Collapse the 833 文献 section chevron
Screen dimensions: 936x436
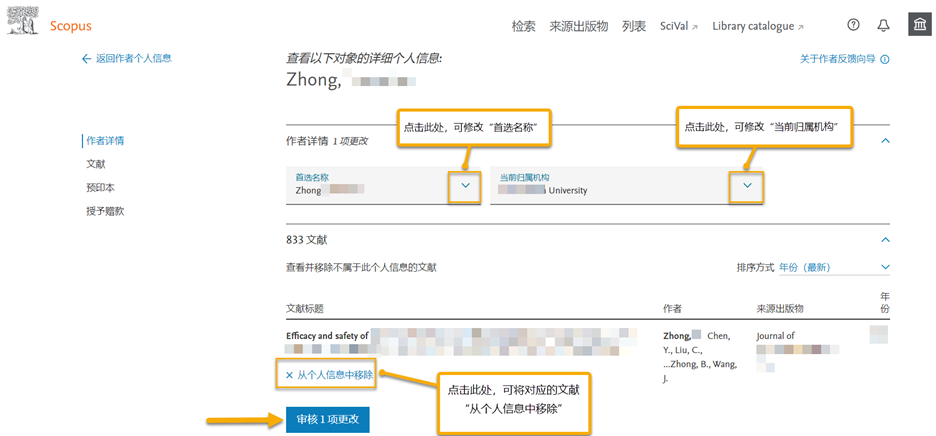coord(885,240)
